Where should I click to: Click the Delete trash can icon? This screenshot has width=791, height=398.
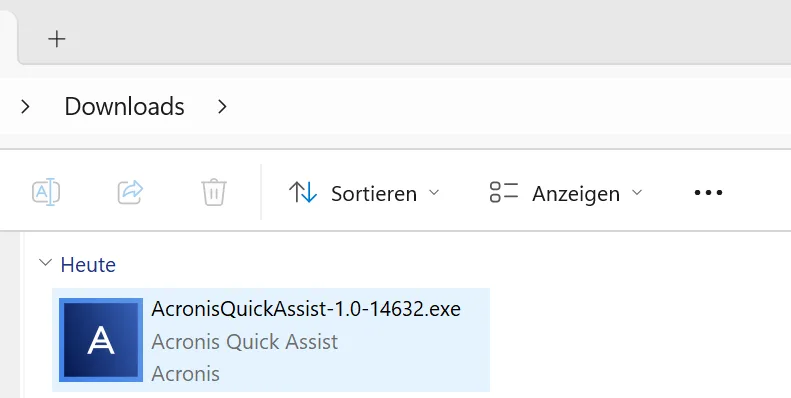click(x=214, y=192)
